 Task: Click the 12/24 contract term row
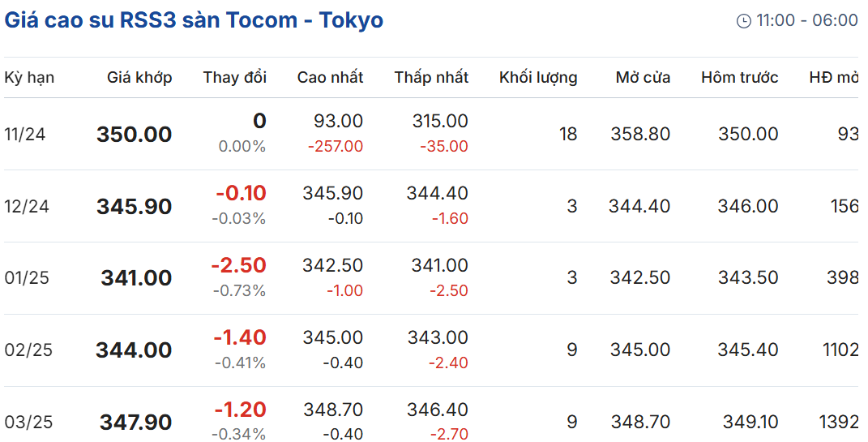pyautogui.click(x=431, y=206)
